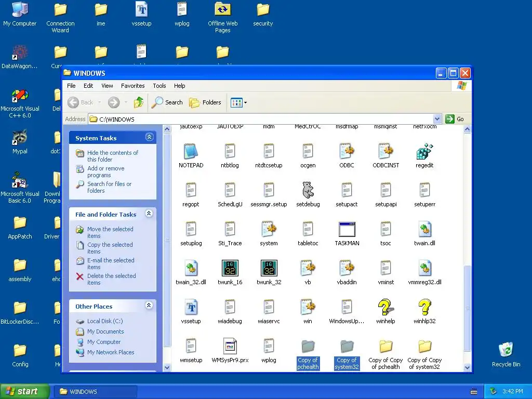
Task: Collapse the Other Places panel
Action: [x=149, y=305]
